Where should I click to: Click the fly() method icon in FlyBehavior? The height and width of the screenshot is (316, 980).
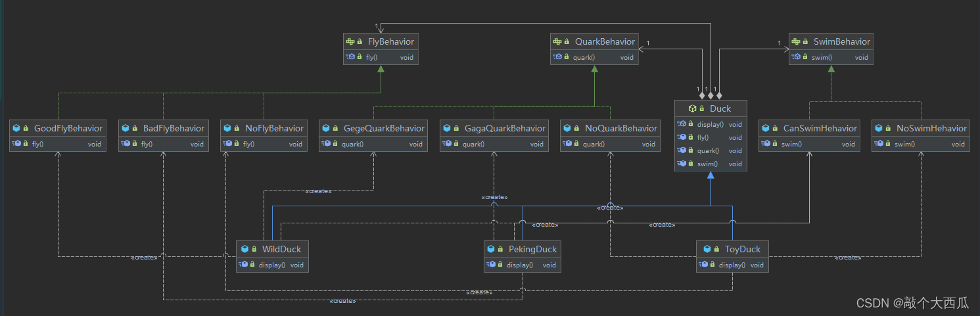350,57
